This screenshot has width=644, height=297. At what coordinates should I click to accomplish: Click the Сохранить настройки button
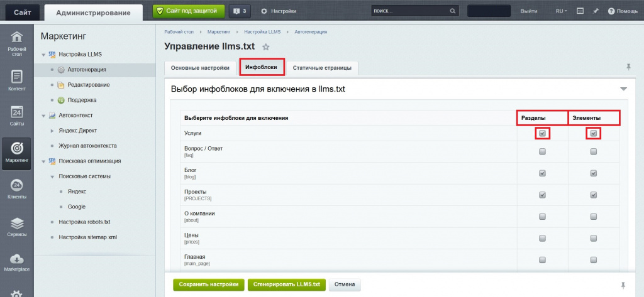pos(208,284)
